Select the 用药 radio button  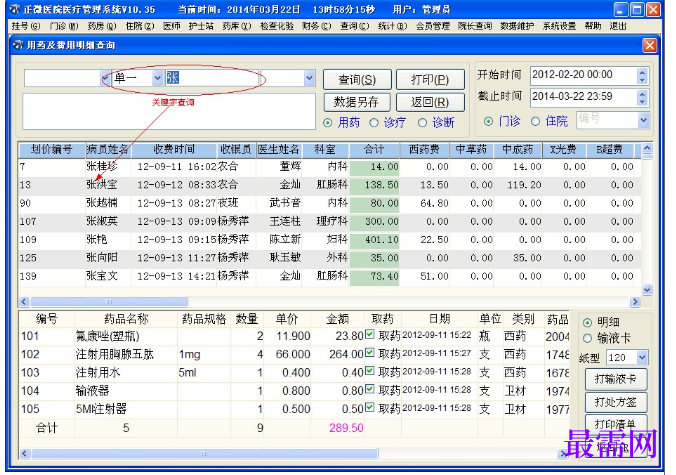(328, 123)
